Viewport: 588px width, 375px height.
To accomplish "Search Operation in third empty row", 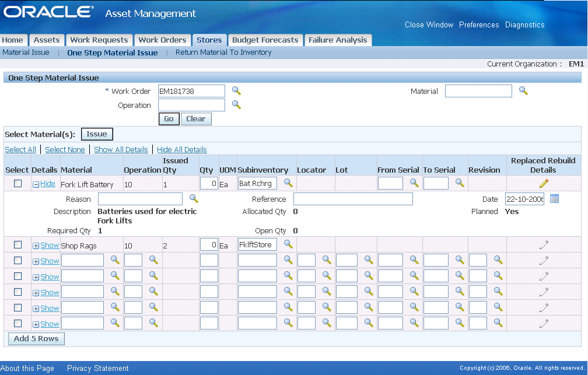I will 153,292.
